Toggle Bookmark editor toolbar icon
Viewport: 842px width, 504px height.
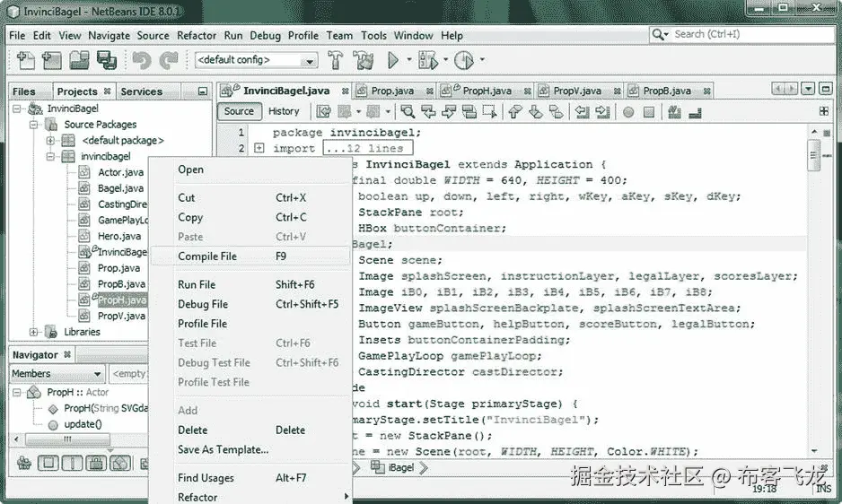click(x=556, y=111)
